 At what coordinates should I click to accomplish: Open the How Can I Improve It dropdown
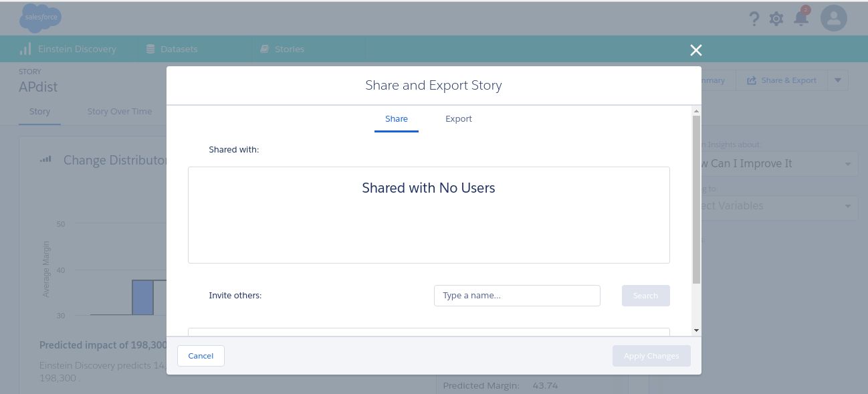776,164
